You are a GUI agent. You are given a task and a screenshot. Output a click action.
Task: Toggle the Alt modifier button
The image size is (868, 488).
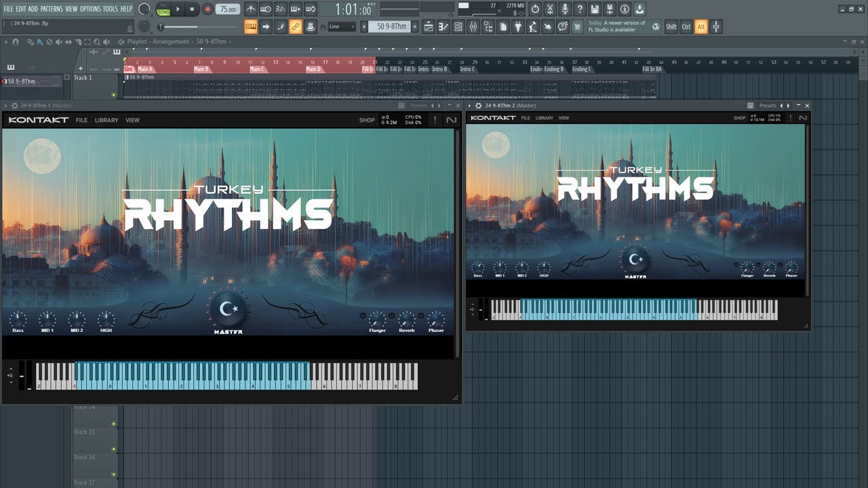tap(701, 26)
